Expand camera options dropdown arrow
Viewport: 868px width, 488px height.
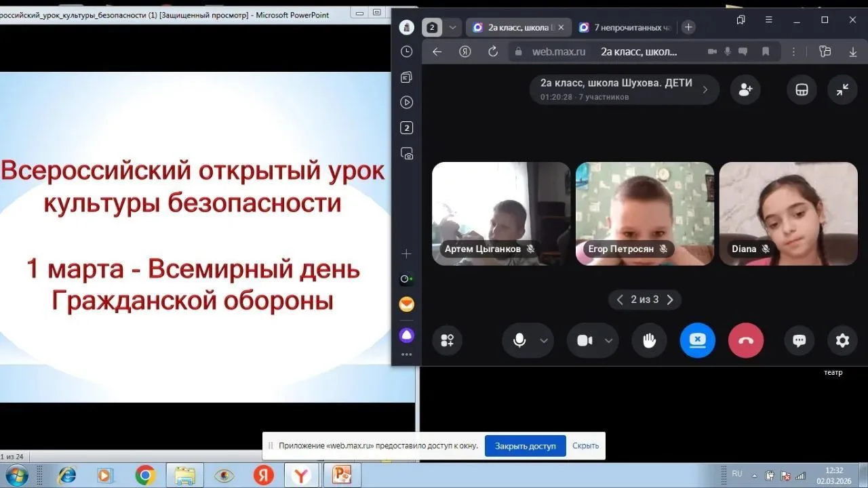pos(608,341)
